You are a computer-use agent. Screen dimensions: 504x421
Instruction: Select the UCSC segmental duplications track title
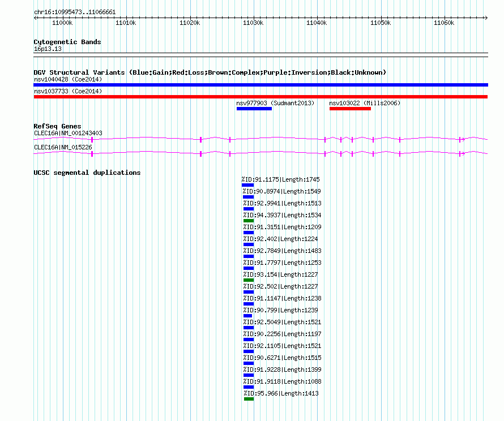87,173
